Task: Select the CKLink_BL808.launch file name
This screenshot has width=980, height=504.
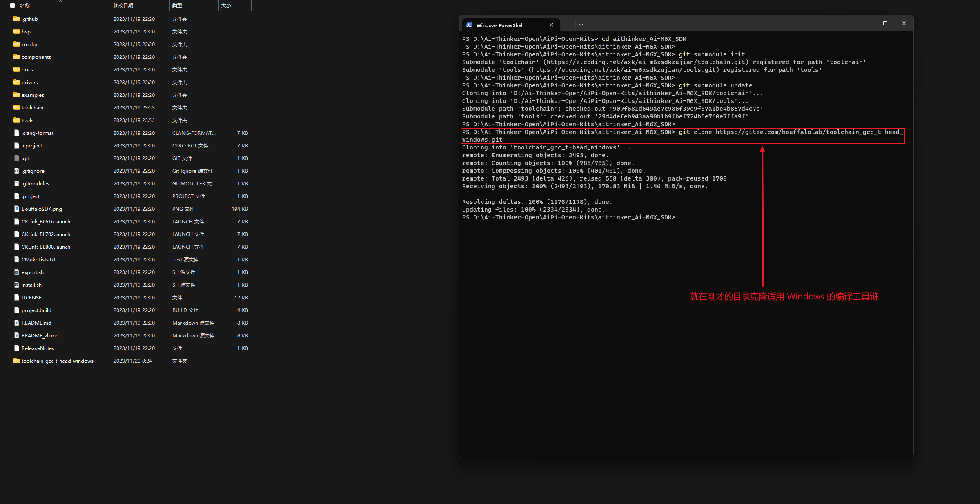Action: tap(46, 247)
